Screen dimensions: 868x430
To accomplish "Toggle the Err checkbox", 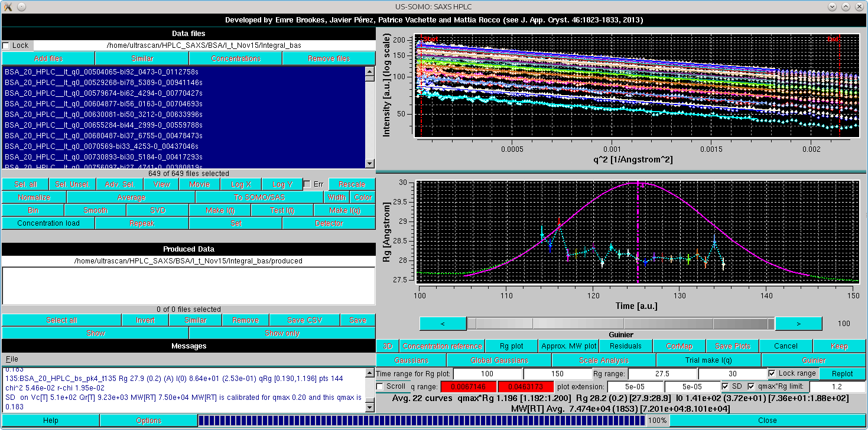I will [307, 184].
